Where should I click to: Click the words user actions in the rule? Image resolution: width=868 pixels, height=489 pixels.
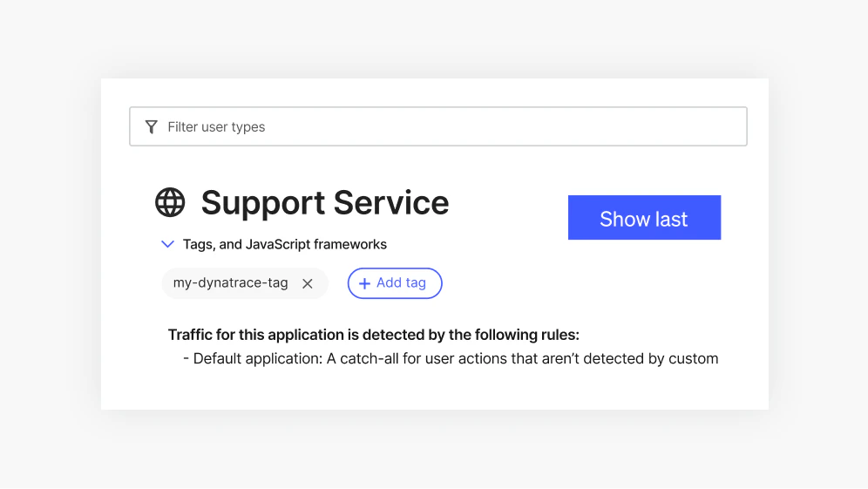pos(475,358)
